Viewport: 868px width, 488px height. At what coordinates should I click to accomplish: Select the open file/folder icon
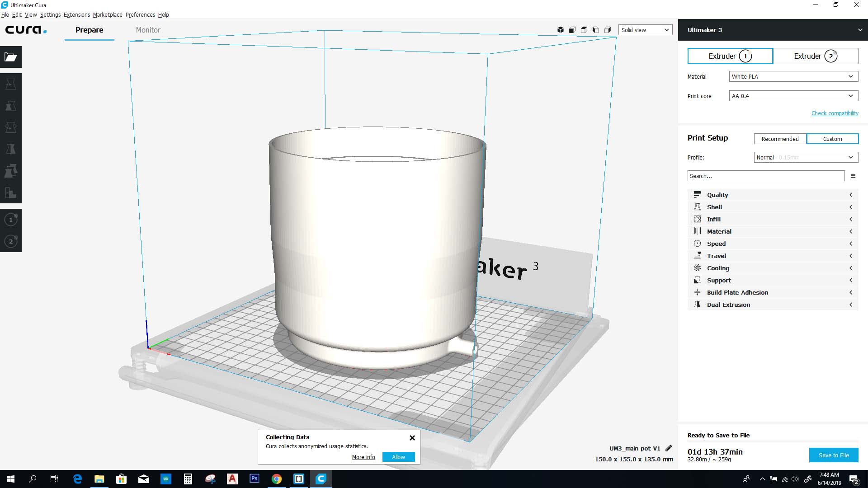pos(11,56)
